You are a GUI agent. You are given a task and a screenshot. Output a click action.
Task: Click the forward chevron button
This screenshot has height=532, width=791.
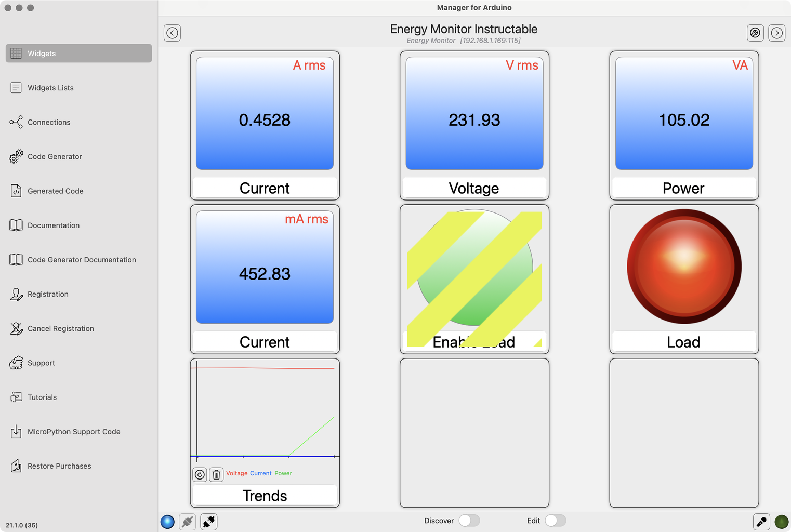777,33
